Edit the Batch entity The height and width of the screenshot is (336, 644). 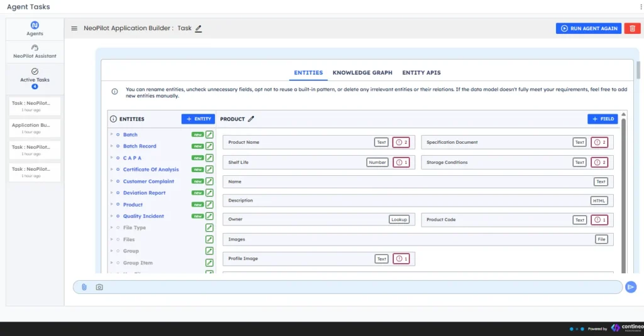tap(209, 134)
